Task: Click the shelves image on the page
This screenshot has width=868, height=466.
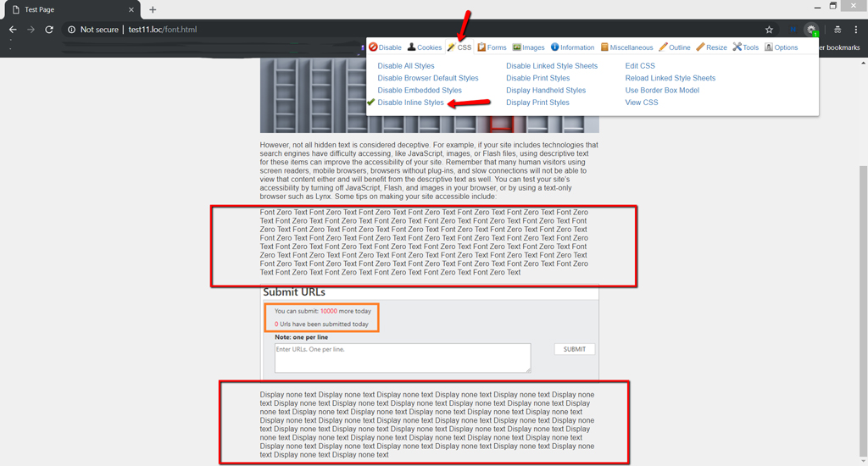Action: click(430, 95)
